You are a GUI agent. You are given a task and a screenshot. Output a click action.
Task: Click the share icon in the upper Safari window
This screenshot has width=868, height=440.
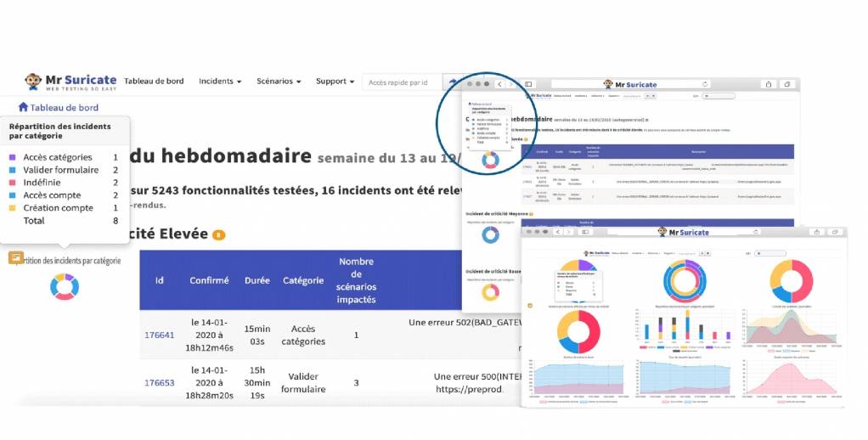tap(769, 84)
